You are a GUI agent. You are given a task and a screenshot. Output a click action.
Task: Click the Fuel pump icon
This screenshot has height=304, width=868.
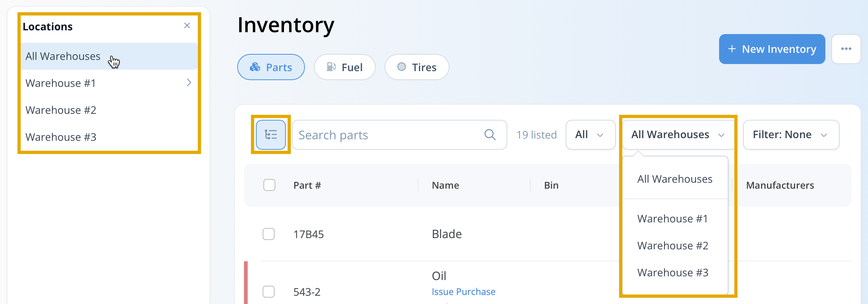331,67
